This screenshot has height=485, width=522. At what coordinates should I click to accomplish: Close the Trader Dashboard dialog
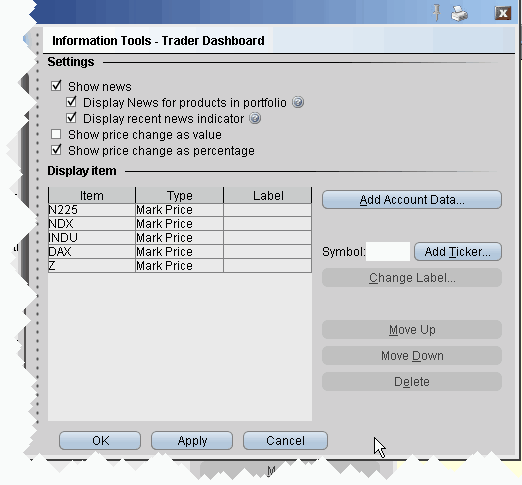[503, 13]
